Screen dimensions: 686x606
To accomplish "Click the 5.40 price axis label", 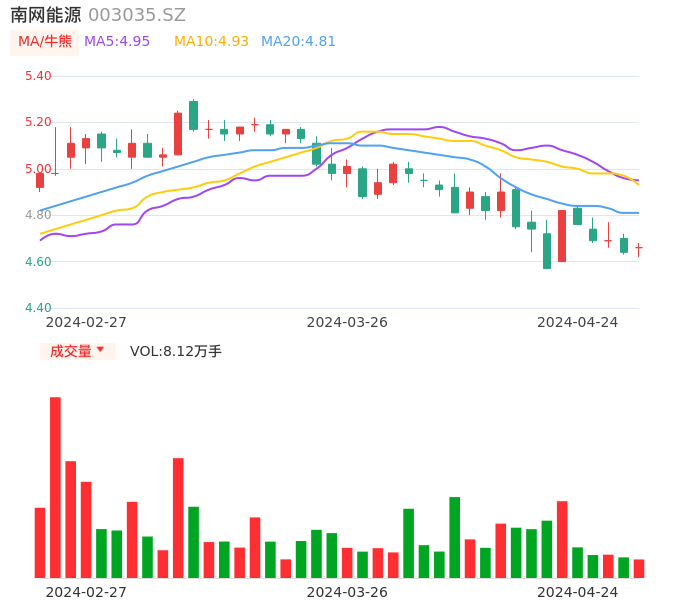I will point(37,76).
